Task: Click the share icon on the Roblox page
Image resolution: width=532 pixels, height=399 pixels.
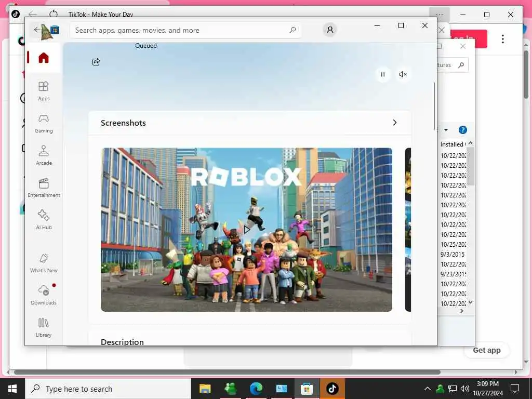Action: [x=96, y=62]
